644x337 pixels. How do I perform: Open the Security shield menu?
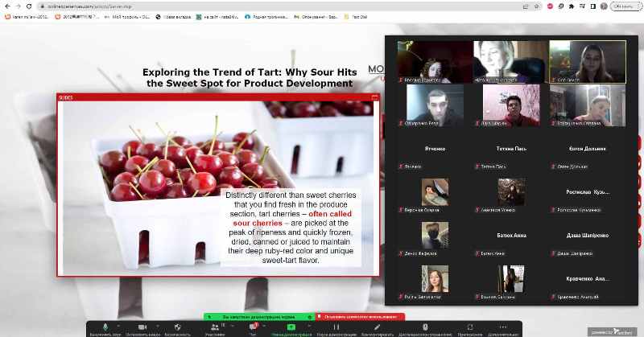coord(177,329)
